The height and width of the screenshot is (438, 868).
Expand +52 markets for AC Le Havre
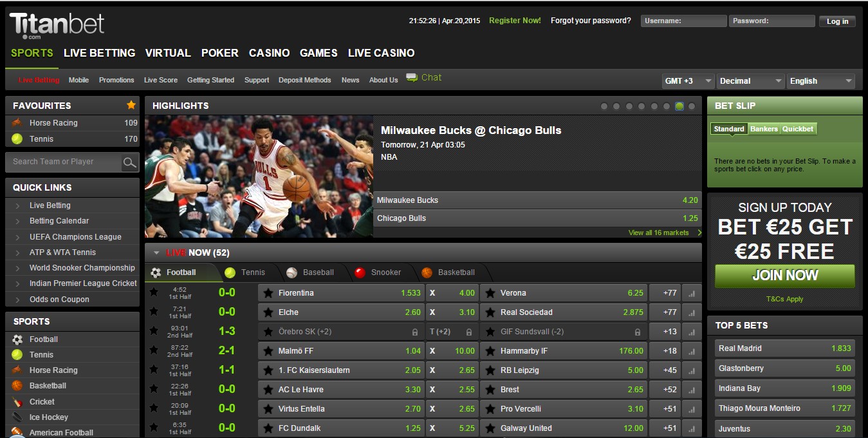coord(665,390)
